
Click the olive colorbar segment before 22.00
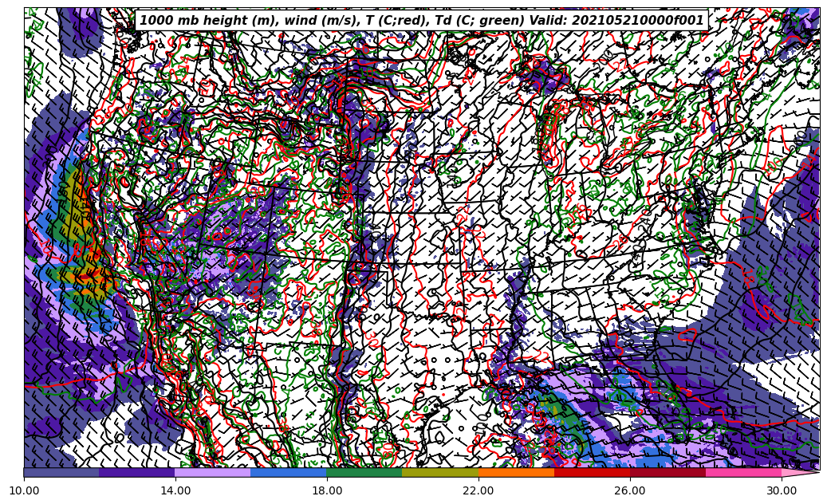[x=440, y=472]
